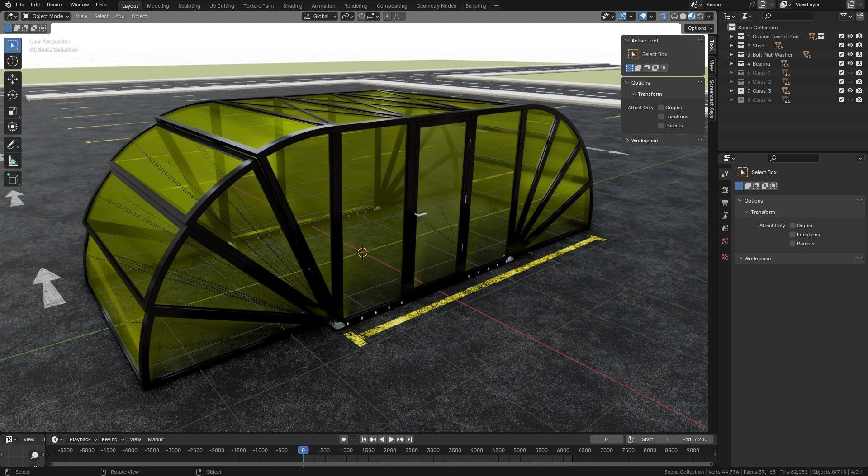The width and height of the screenshot is (868, 476).
Task: Toggle X-Ray mode in viewport header
Action: (663, 16)
